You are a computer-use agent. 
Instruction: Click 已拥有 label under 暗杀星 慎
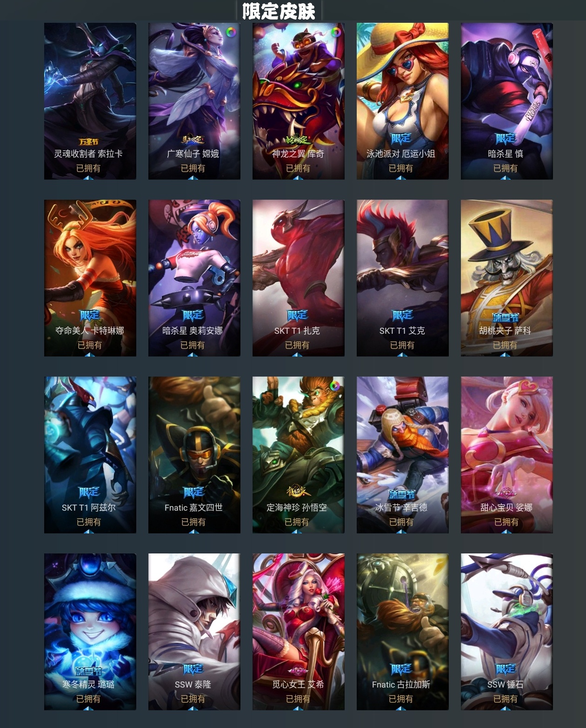tap(505, 168)
